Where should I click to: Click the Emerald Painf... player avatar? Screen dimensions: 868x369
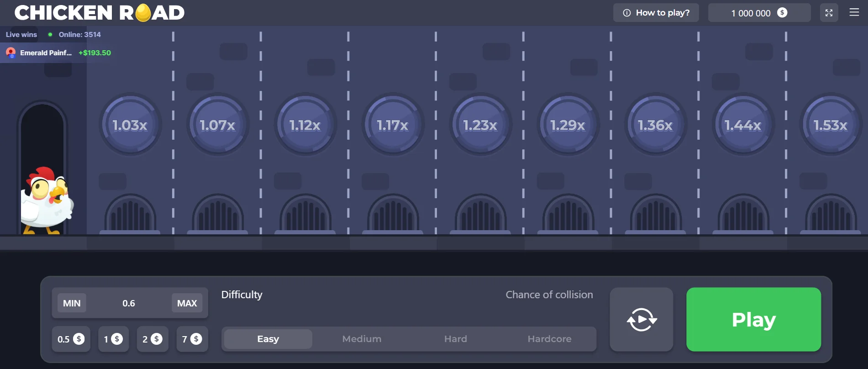pos(11,53)
